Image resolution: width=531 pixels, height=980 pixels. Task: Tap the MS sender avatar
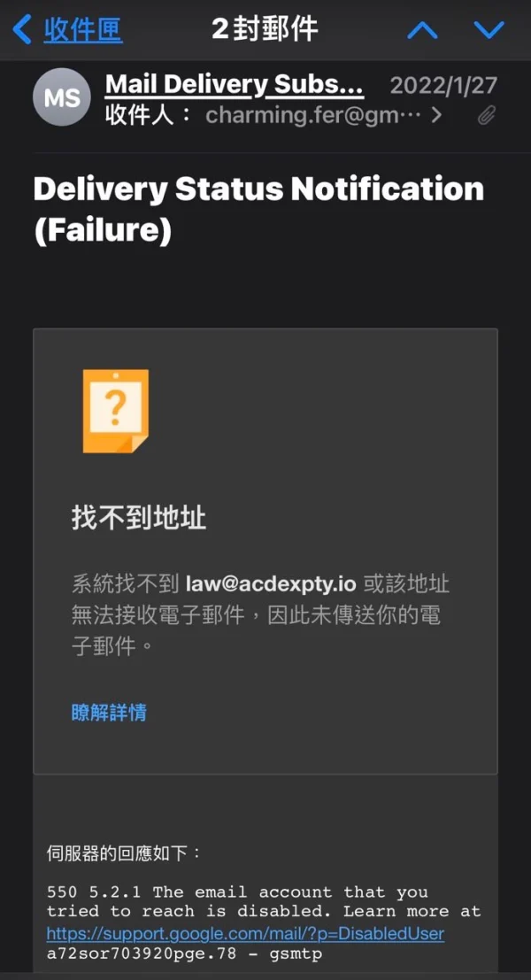[62, 97]
